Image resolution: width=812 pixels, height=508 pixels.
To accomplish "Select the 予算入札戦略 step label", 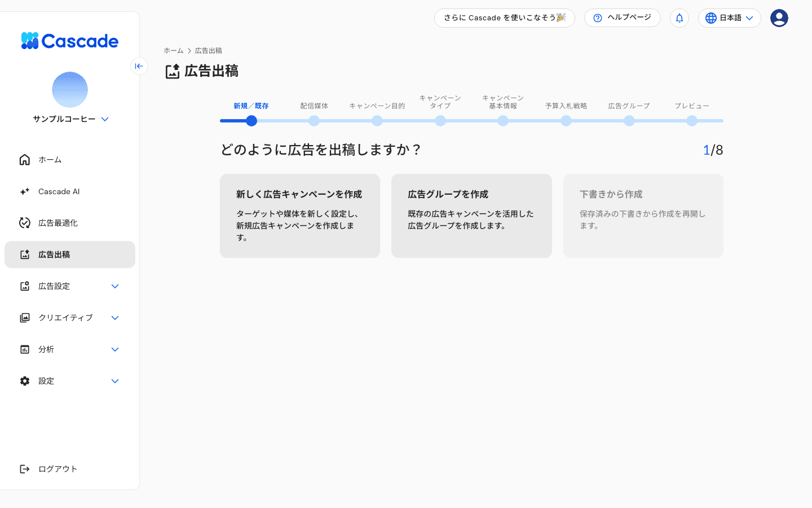I will pos(566,106).
